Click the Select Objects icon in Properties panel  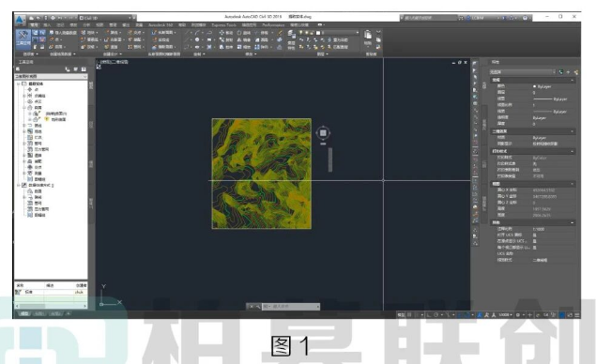pos(568,72)
